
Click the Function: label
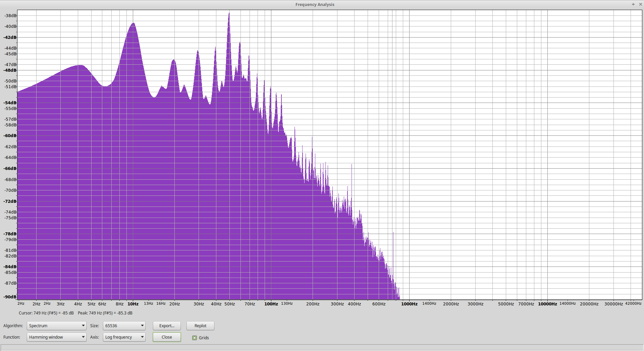12,337
